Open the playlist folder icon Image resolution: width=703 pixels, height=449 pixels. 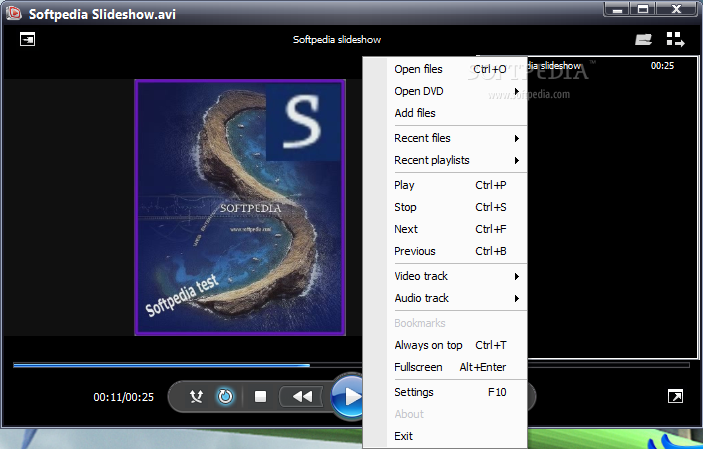tap(643, 39)
